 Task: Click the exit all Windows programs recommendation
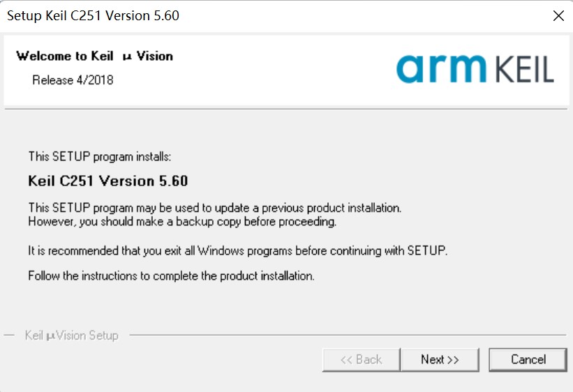coord(238,251)
